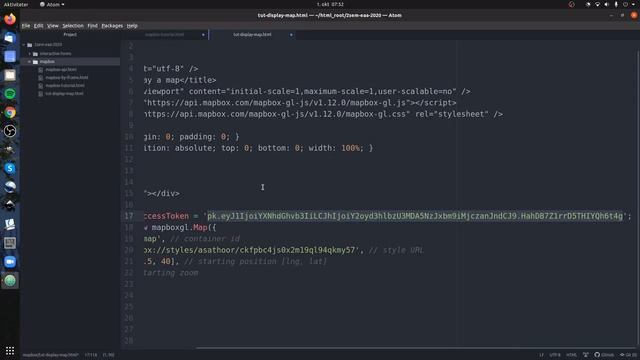Click the Git status-bar item at far right
This screenshot has width=640, height=360.
pyautogui.click(x=629, y=355)
